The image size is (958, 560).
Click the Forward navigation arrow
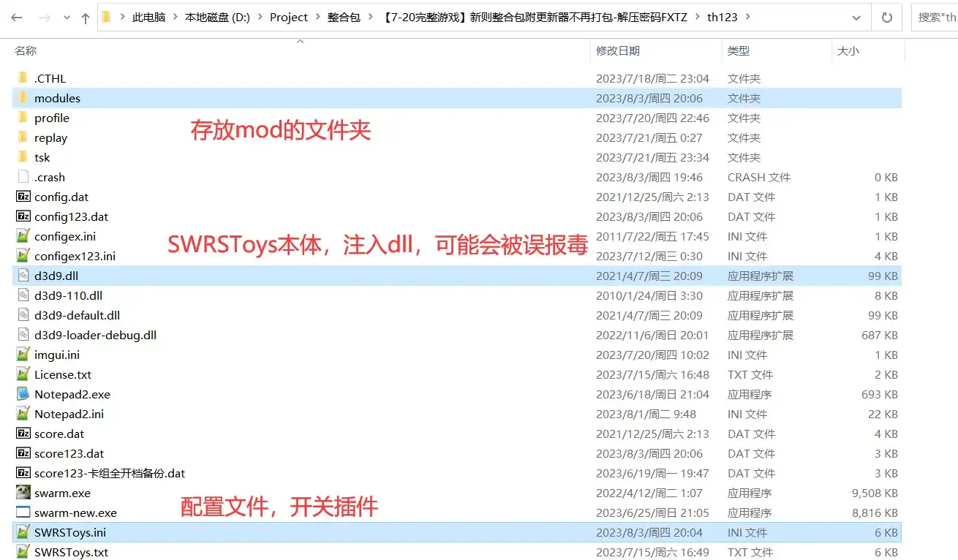click(45, 18)
